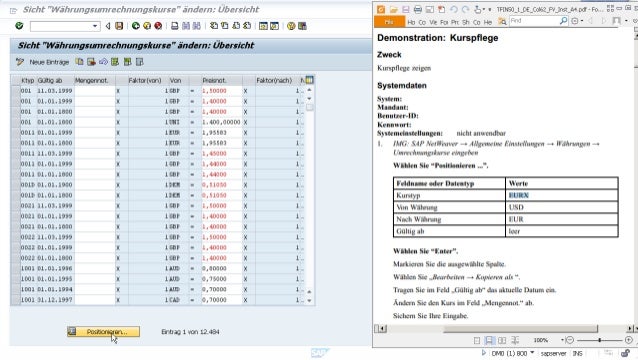Viewport: 638px width, 360px height.
Task: Click the Redo icon in PDF reader toolbar
Action: (x=465, y=9)
